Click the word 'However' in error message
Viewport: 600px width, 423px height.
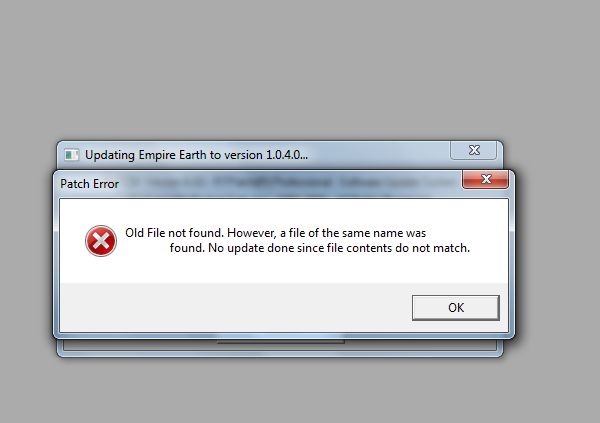click(251, 233)
